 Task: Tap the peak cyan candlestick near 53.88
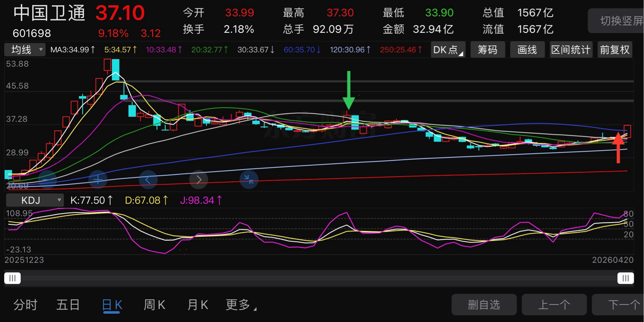click(116, 69)
